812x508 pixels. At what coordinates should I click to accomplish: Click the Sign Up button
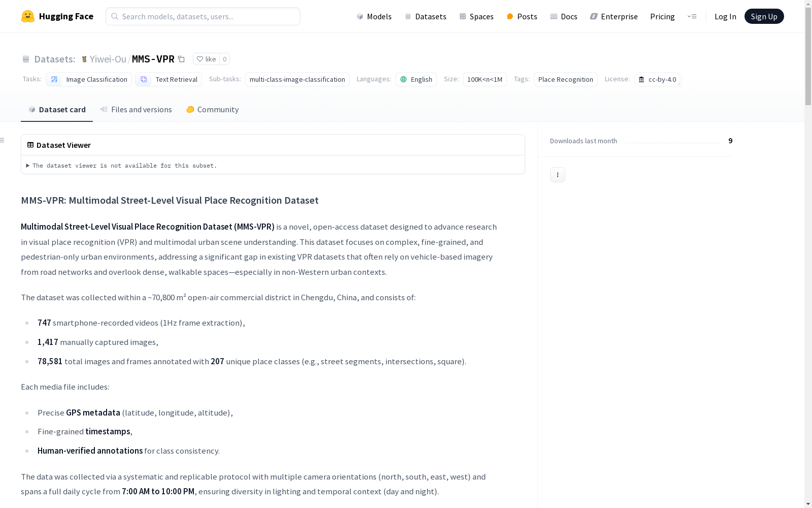tap(764, 16)
